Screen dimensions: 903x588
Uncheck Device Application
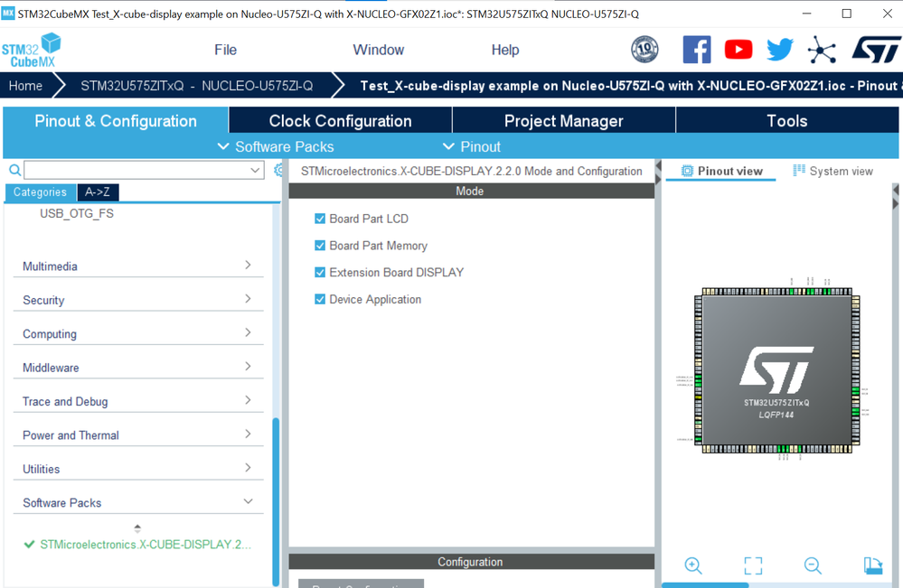[x=320, y=299]
